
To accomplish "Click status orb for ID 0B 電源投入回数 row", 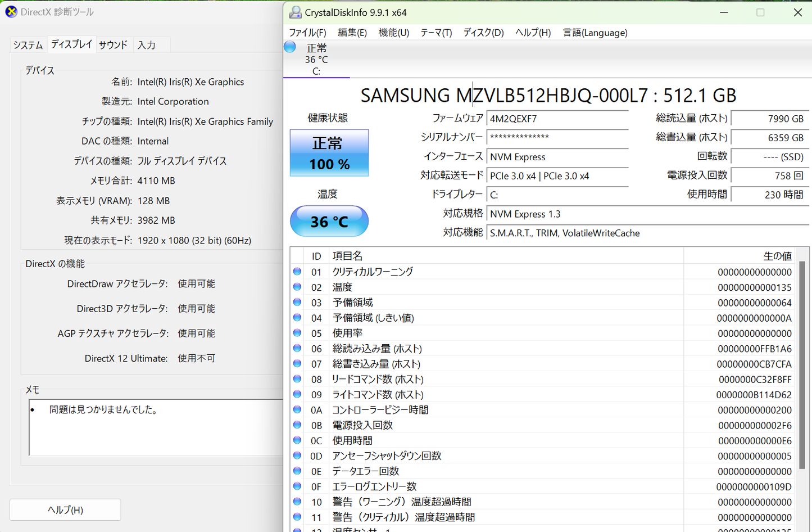I will [297, 425].
